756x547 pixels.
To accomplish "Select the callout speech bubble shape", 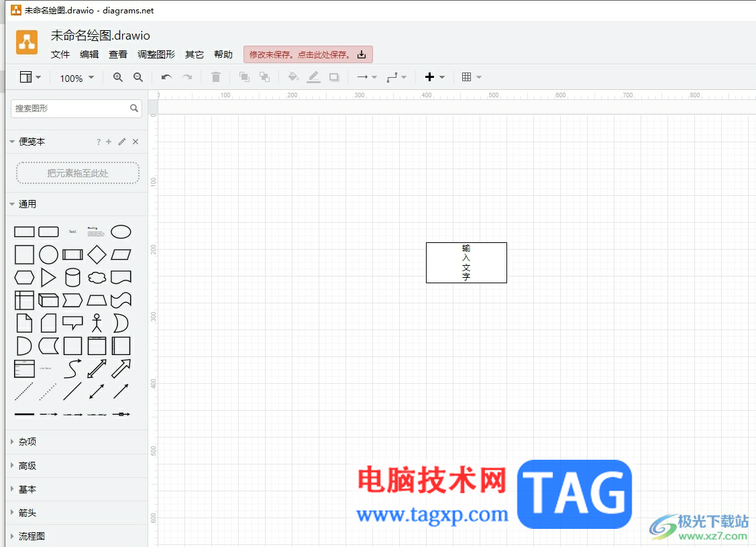I will (x=73, y=324).
